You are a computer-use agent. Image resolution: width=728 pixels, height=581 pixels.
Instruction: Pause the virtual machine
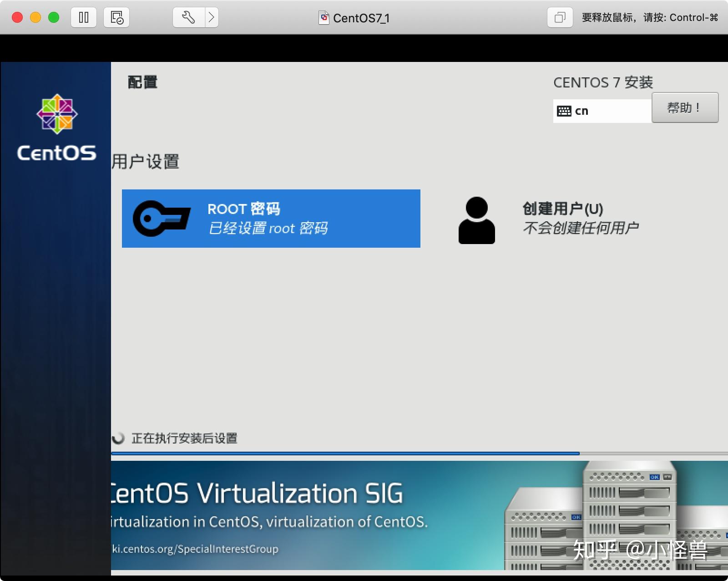coord(84,18)
